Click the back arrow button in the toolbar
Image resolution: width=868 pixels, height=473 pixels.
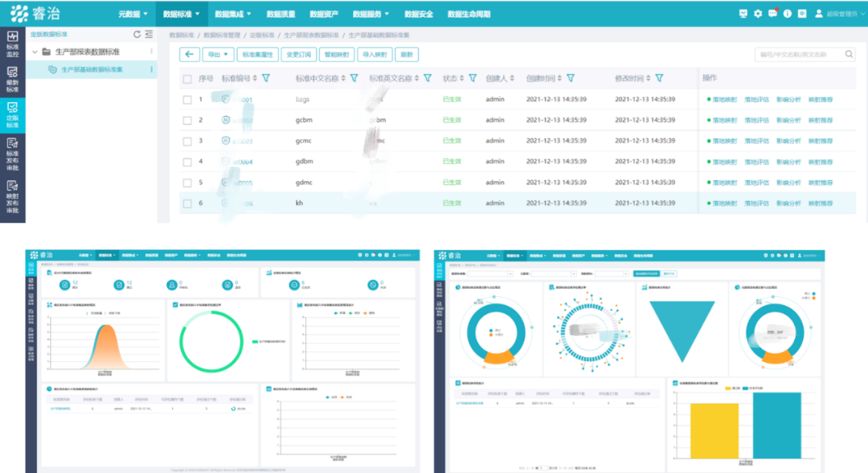coord(190,55)
